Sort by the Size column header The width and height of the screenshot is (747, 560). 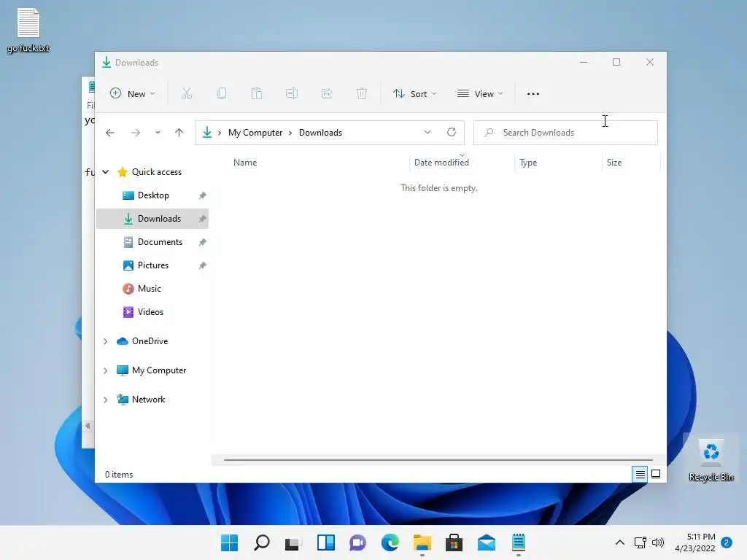pyautogui.click(x=614, y=163)
